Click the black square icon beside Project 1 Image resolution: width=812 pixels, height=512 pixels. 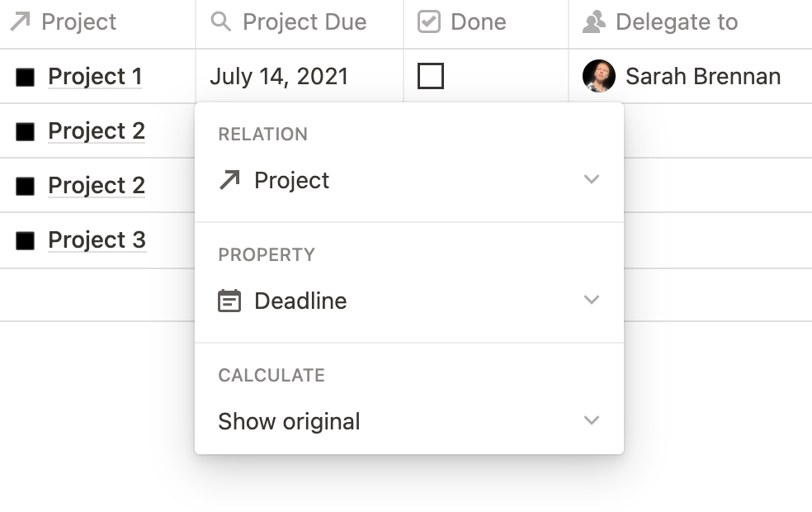25,78
